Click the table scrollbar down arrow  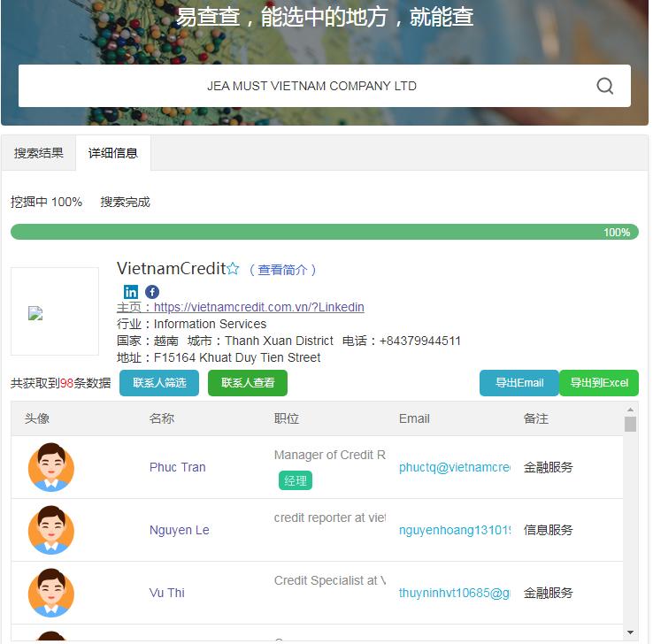pyautogui.click(x=630, y=632)
